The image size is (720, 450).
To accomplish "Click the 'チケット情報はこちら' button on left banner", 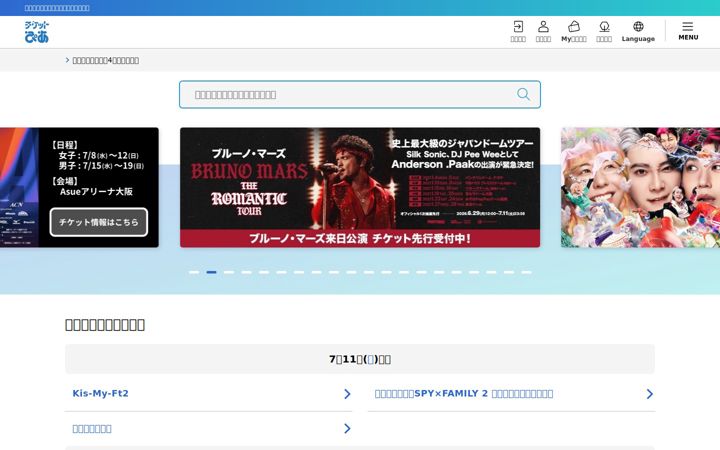I will click(99, 222).
